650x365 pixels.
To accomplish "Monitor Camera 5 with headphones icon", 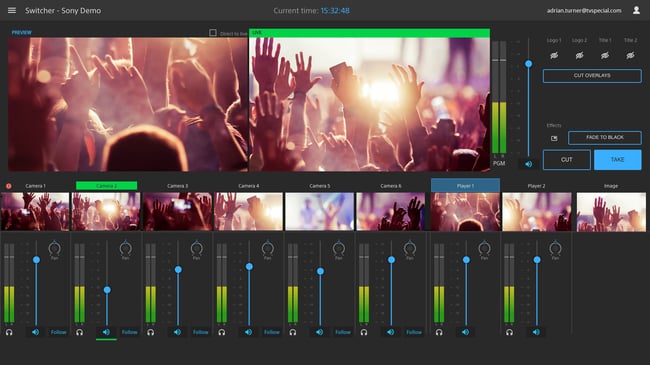I will point(293,332).
